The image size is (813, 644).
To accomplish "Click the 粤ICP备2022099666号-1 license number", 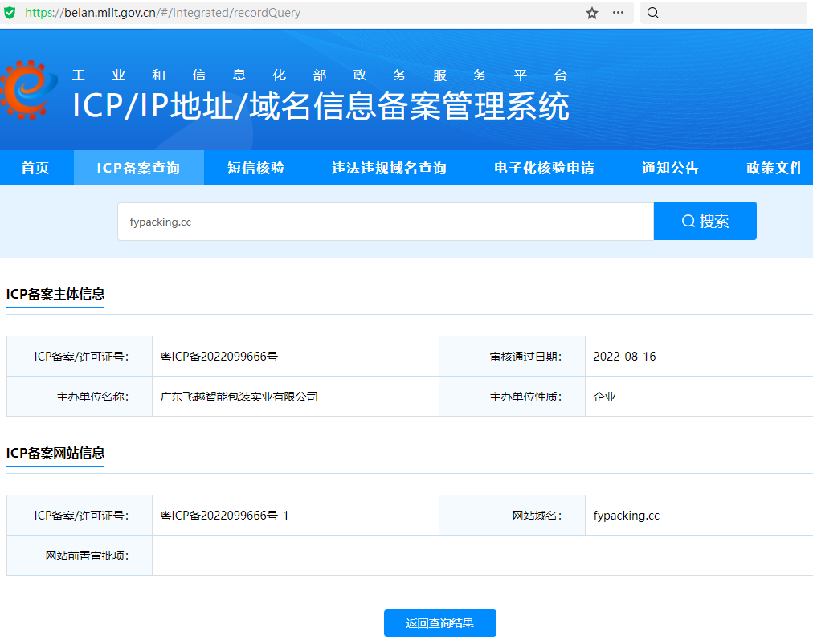I will pyautogui.click(x=224, y=516).
